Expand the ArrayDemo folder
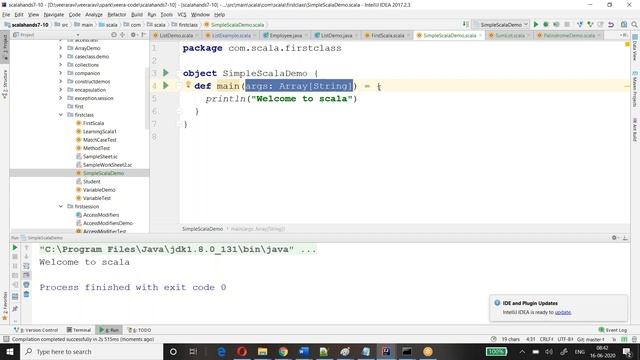The height and width of the screenshot is (360, 640). (x=61, y=48)
